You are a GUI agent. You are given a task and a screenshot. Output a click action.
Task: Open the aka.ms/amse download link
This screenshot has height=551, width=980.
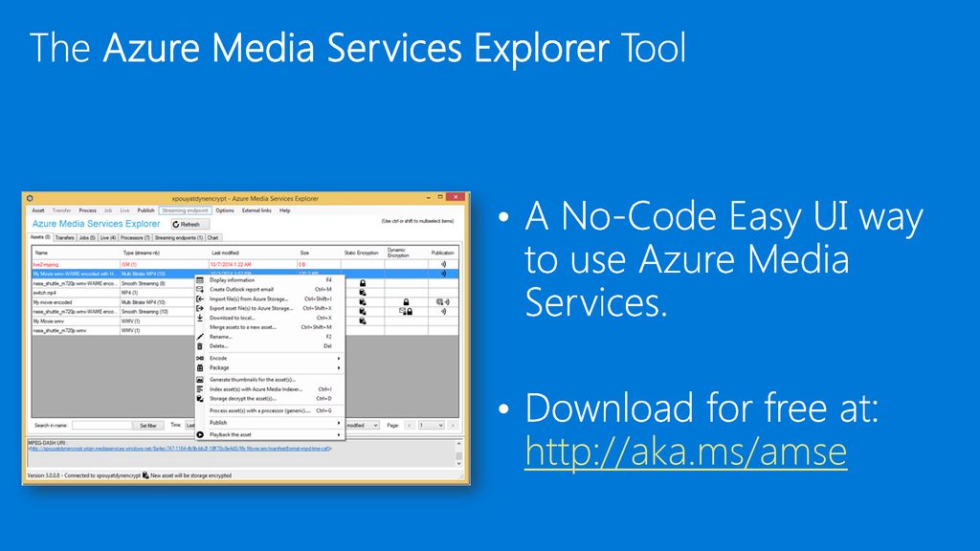click(685, 452)
